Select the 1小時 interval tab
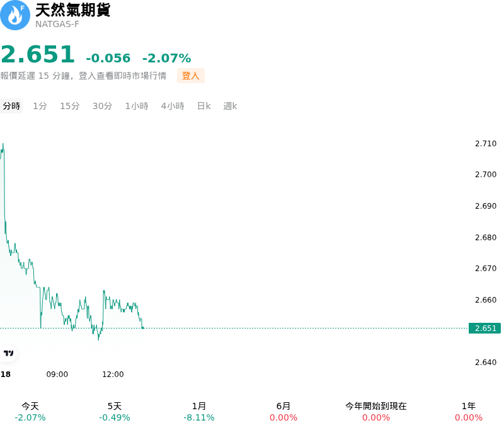Screen dimensions: 504x430 (x=137, y=106)
